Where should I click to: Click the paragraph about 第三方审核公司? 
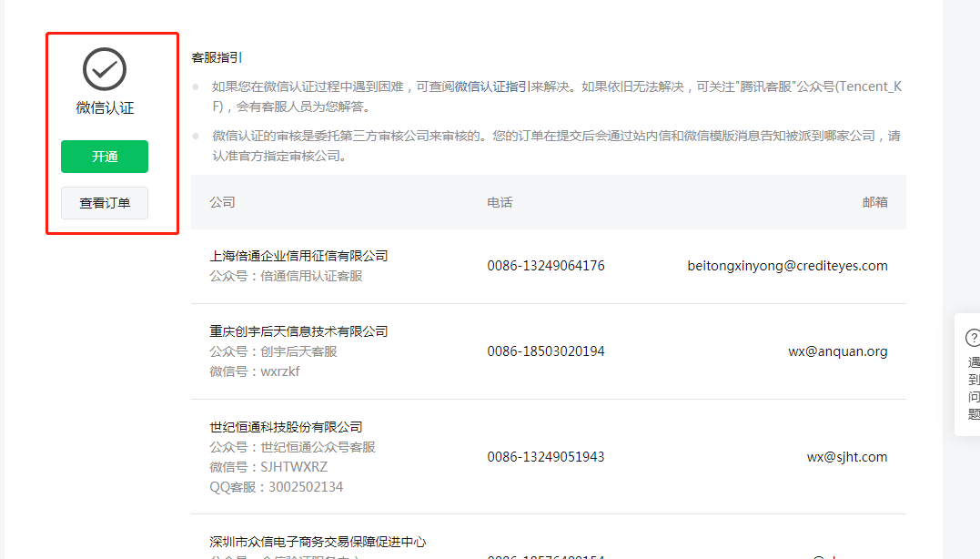pos(556,146)
